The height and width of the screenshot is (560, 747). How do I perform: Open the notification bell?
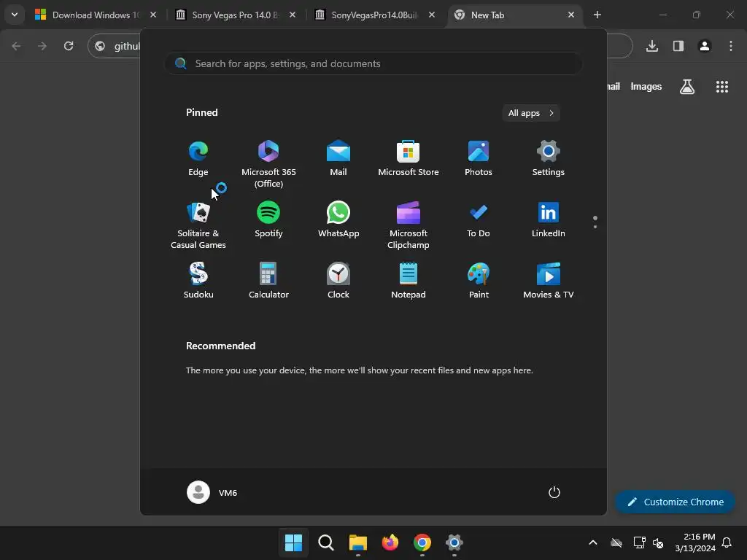pyautogui.click(x=727, y=542)
